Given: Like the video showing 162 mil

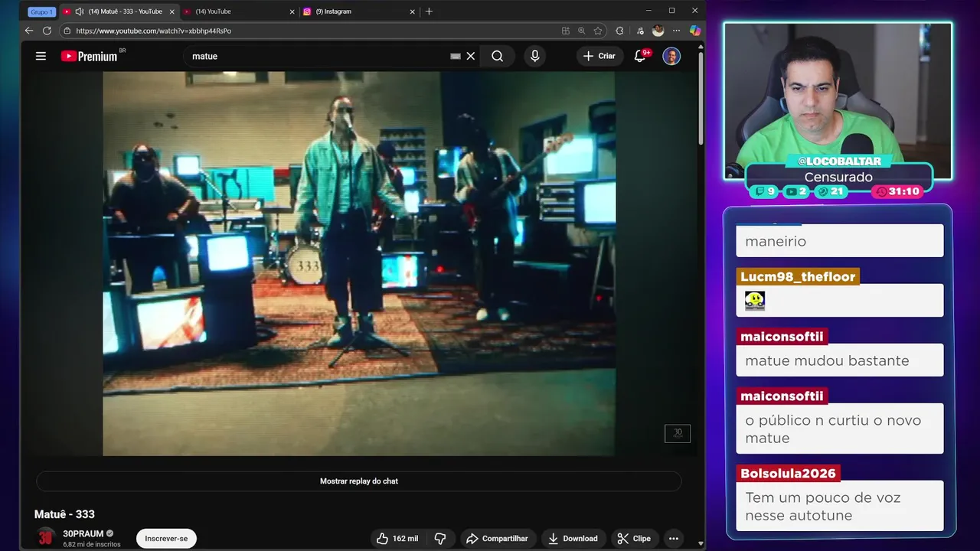Looking at the screenshot, I should [x=397, y=539].
